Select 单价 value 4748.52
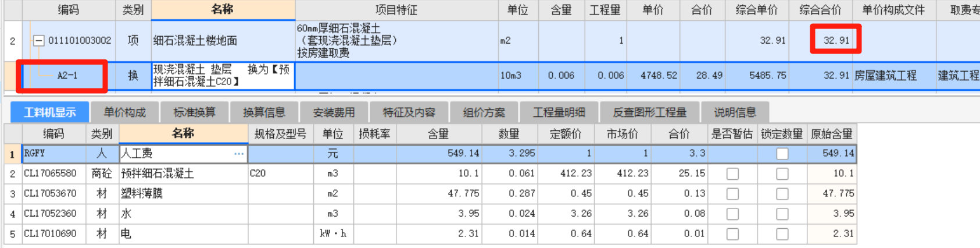This screenshot has width=980, height=248. coord(659,76)
